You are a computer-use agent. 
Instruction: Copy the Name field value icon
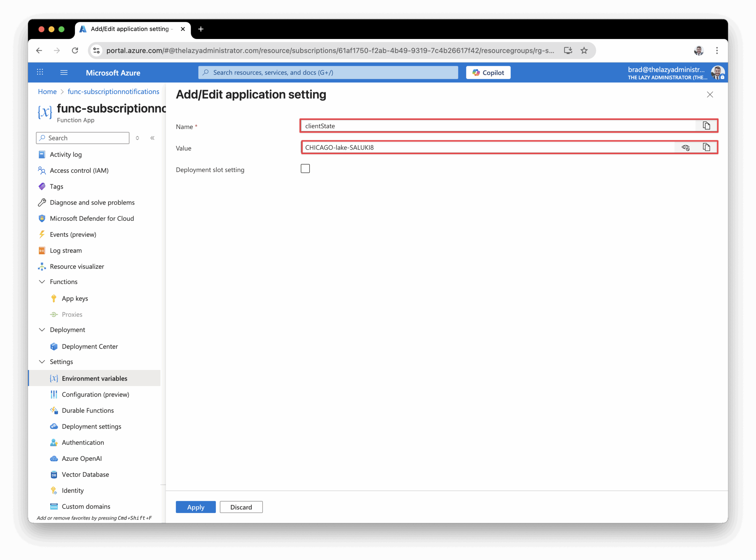coord(706,126)
